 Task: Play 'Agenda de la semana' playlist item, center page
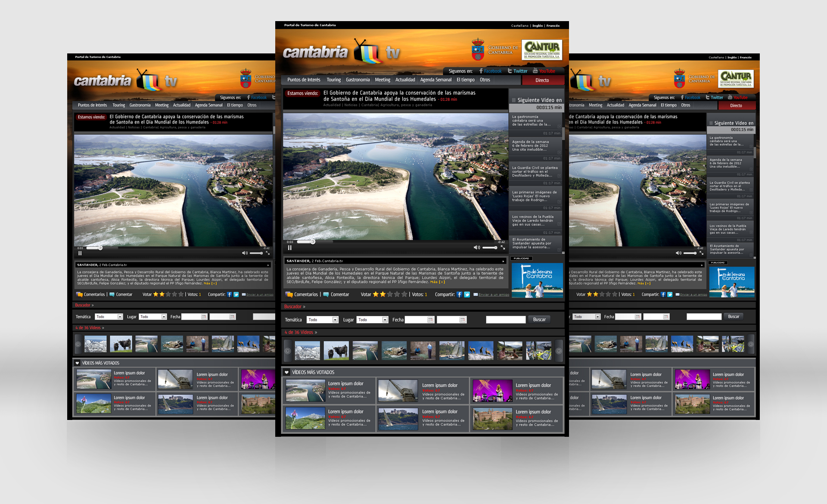[536, 149]
